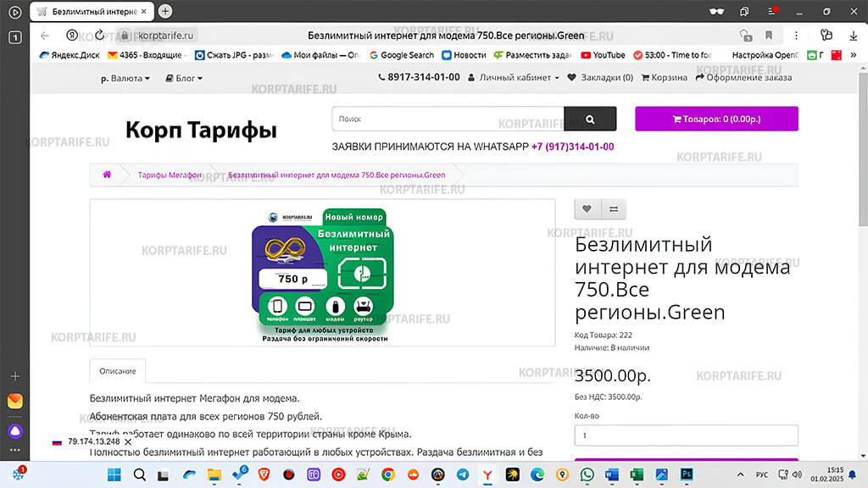Open the new tab plus button
Viewport: 868px width, 488px height.
pyautogui.click(x=165, y=11)
